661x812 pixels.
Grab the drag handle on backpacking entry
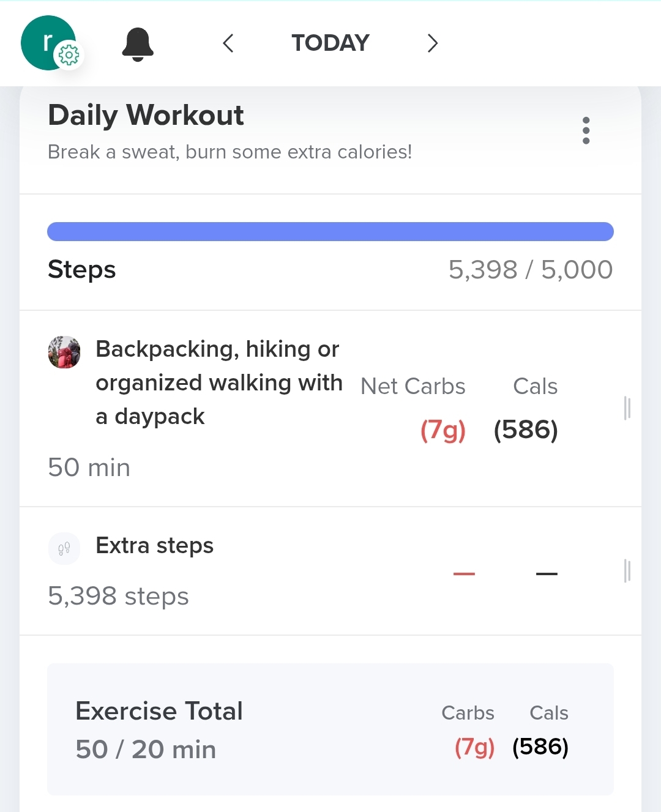(627, 408)
